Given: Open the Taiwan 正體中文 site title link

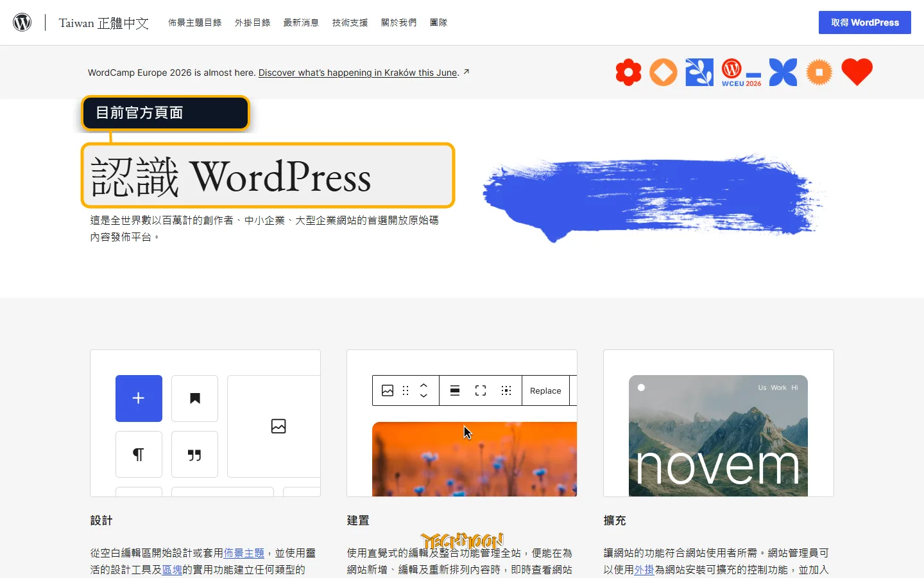Looking at the screenshot, I should point(104,23).
